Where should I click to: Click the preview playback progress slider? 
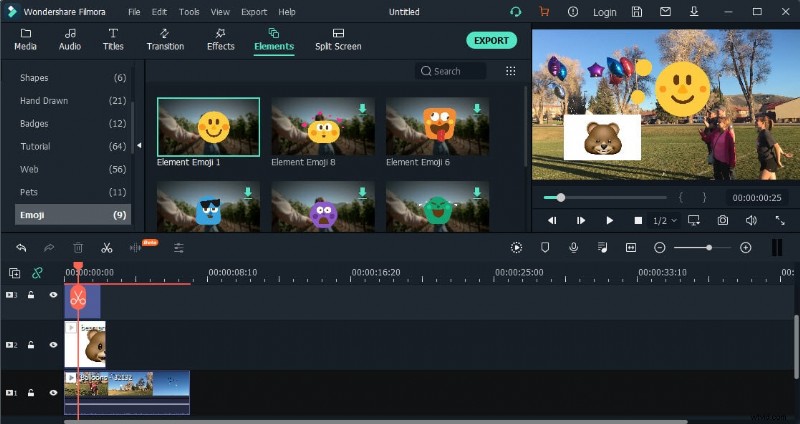point(605,197)
